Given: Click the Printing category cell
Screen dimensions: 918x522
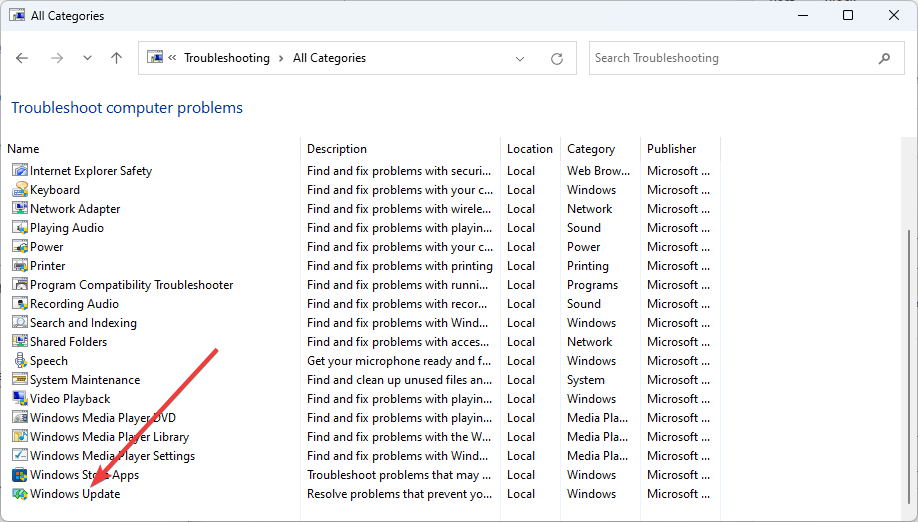Looking at the screenshot, I should (x=588, y=266).
